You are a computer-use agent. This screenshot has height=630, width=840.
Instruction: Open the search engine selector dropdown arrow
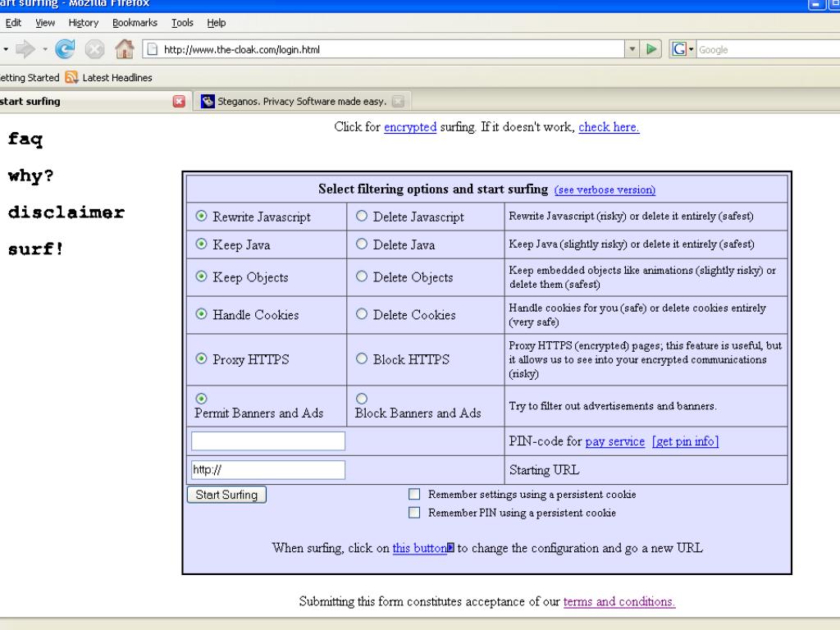point(691,49)
